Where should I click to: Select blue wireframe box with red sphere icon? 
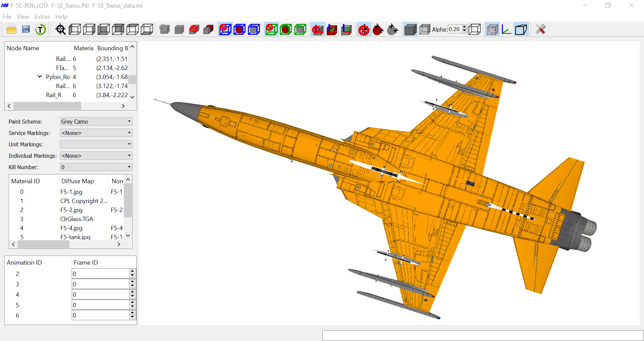coord(240,29)
